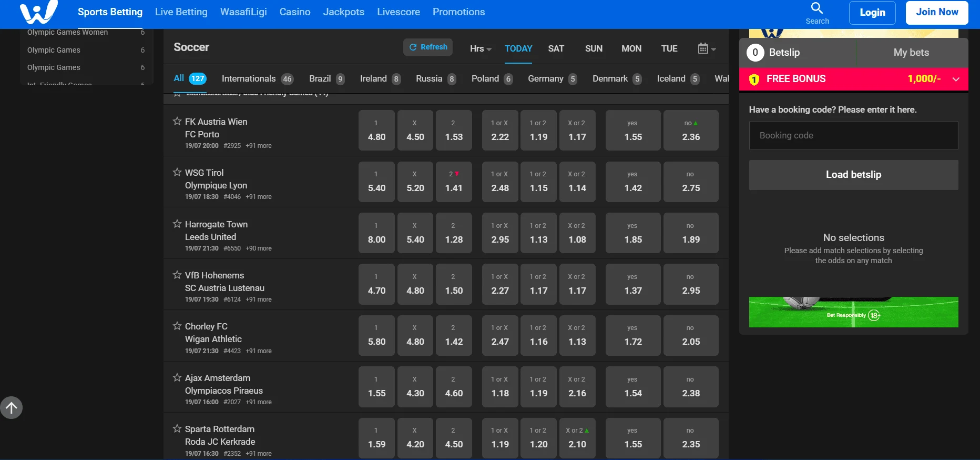Screen dimensions: 980x460
Task: Select the SAT date tab
Action: [556, 48]
